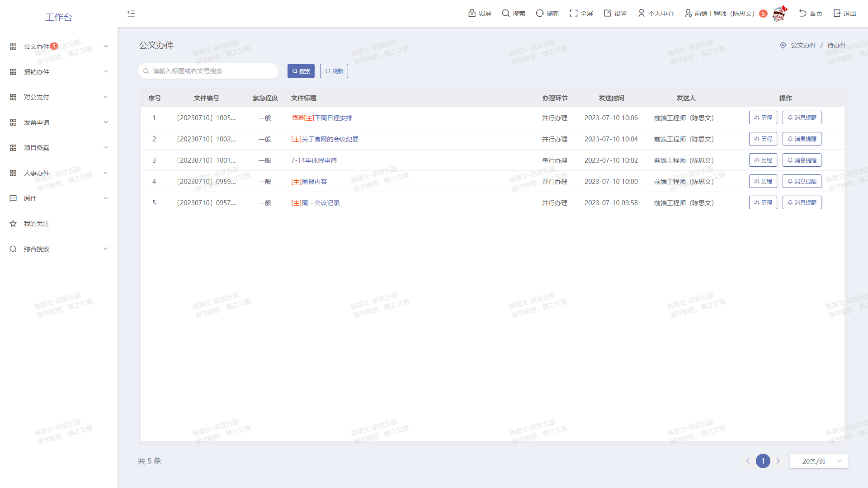The width and height of the screenshot is (868, 488).
Task: Collapse the sidebar with the fold icon
Action: click(131, 14)
